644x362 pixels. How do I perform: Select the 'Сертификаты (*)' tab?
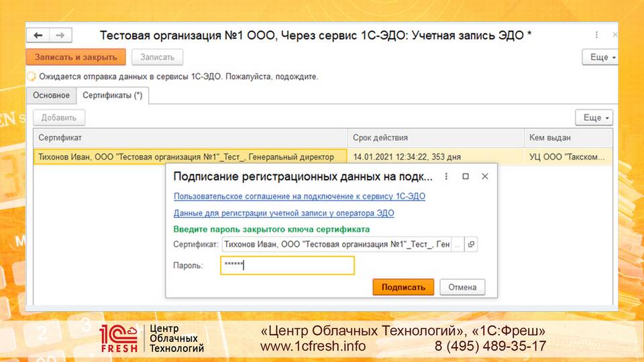tap(112, 96)
